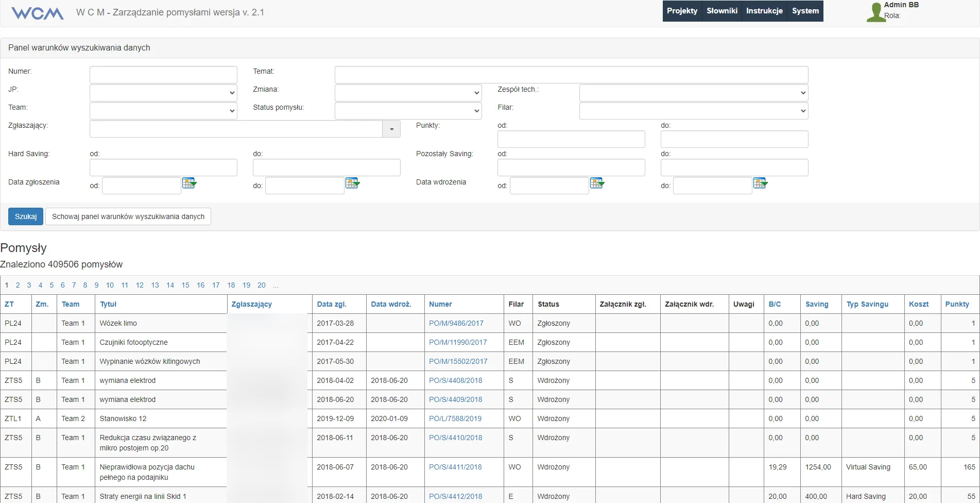Expand the Filar dropdown

click(694, 111)
